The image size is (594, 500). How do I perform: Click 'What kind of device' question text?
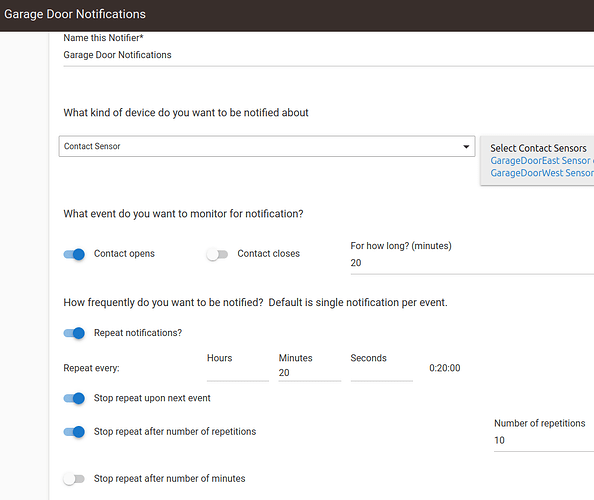pos(186,113)
